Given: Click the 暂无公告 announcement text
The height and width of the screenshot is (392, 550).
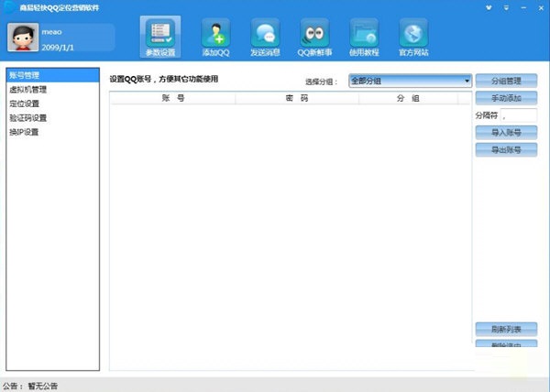Looking at the screenshot, I should pyautogui.click(x=43, y=386).
